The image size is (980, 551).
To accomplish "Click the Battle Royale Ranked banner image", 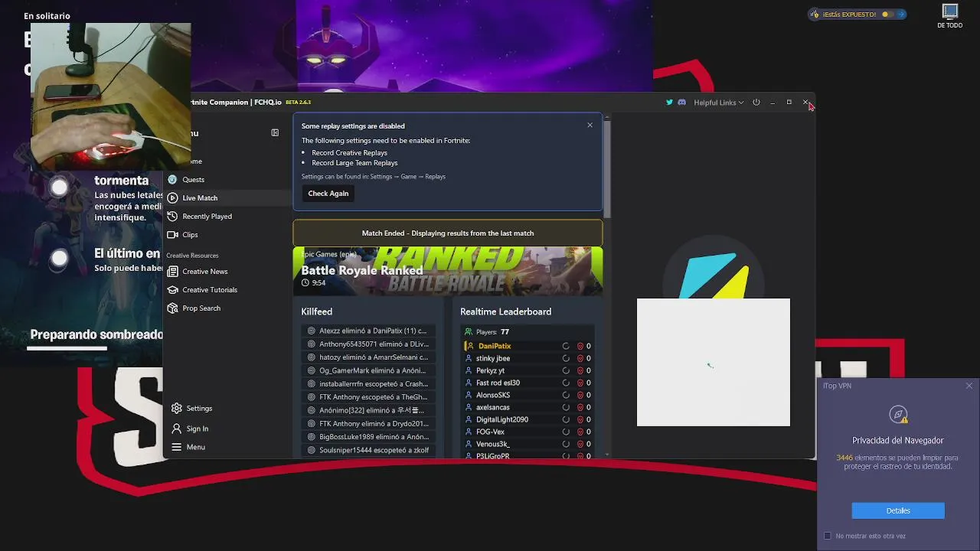I will tap(448, 271).
